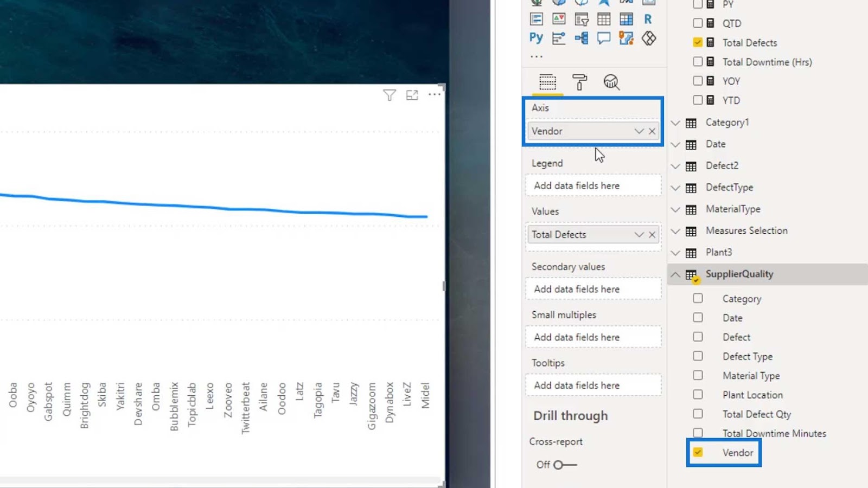Select the Decomposition tree visual icon

coord(582,38)
